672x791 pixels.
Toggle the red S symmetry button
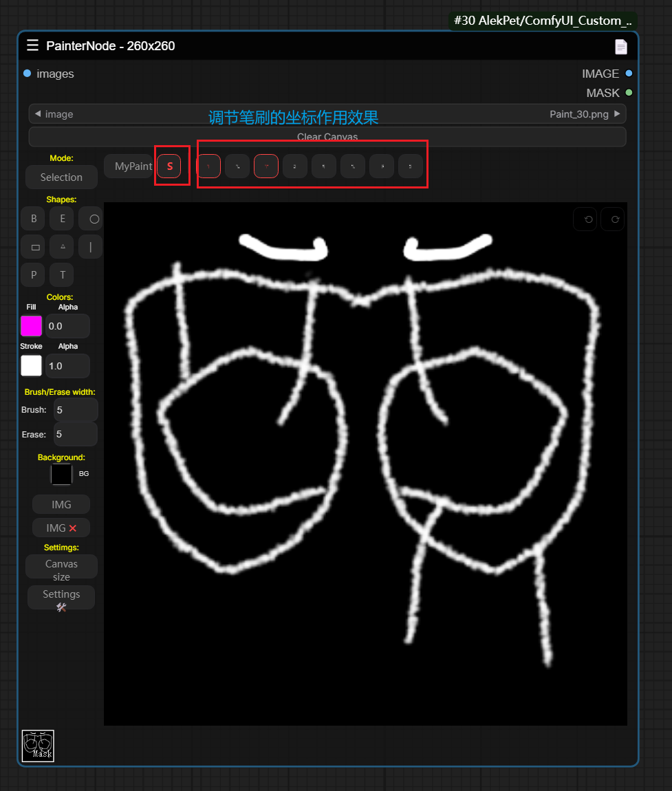pos(170,166)
